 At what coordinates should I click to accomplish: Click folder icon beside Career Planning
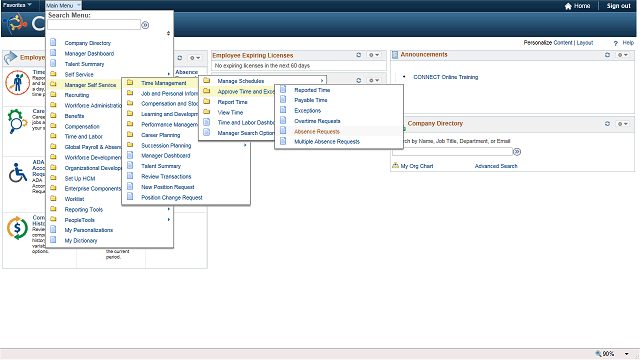pos(130,134)
